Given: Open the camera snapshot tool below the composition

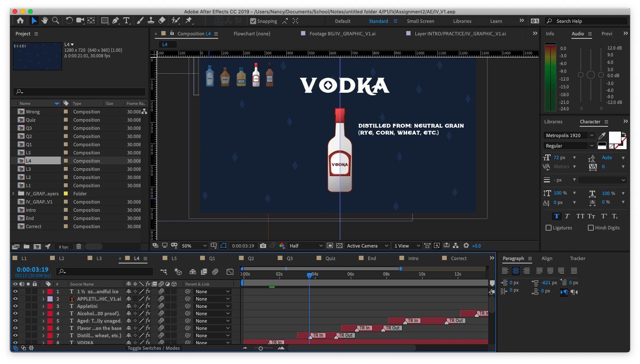Looking at the screenshot, I should point(263,245).
